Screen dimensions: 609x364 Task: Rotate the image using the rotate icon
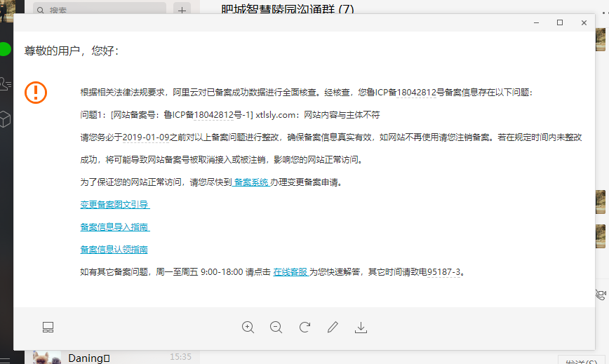click(x=304, y=327)
